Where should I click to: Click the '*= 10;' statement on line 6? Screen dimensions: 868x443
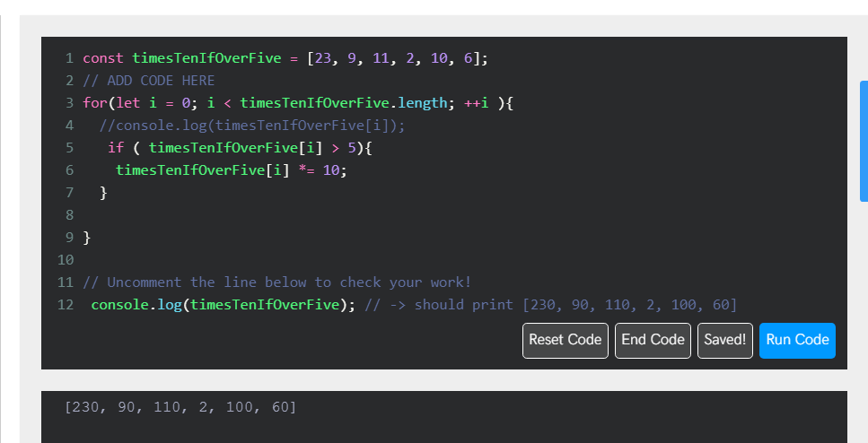click(232, 170)
